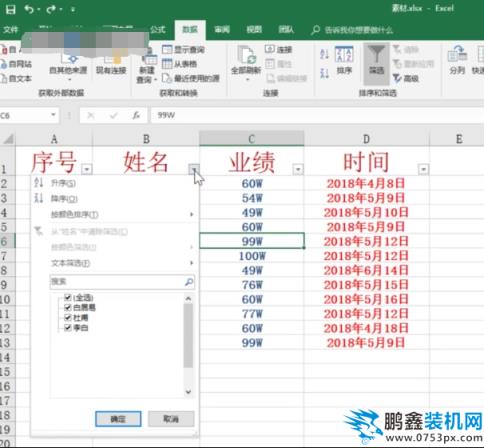Toggle the Select All checkbox in filter list

click(67, 297)
